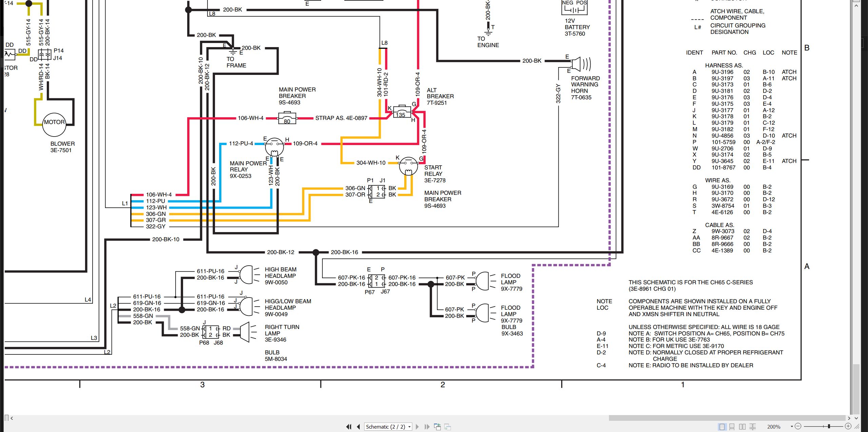Go to the next page

[417, 427]
